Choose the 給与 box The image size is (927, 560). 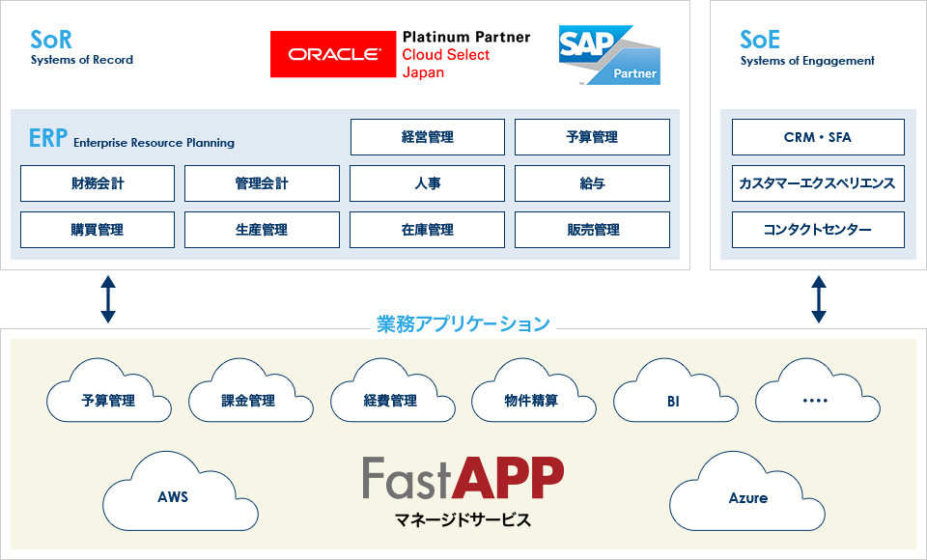(x=592, y=183)
